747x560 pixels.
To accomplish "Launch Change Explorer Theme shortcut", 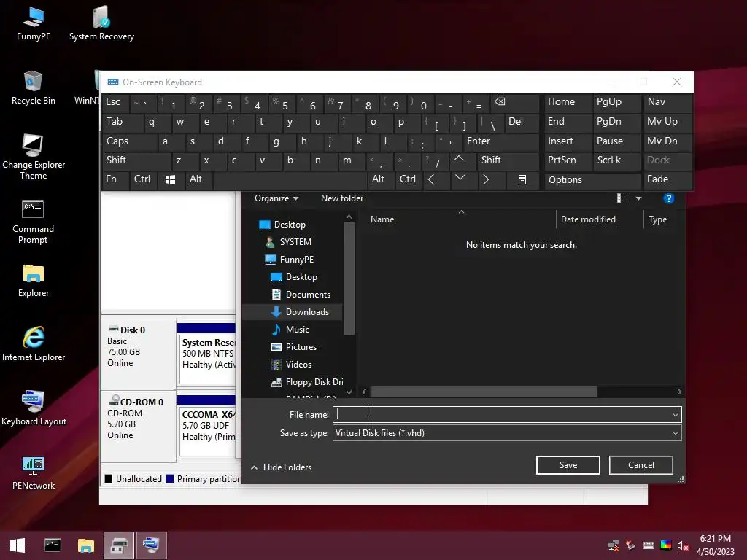I will click(34, 157).
